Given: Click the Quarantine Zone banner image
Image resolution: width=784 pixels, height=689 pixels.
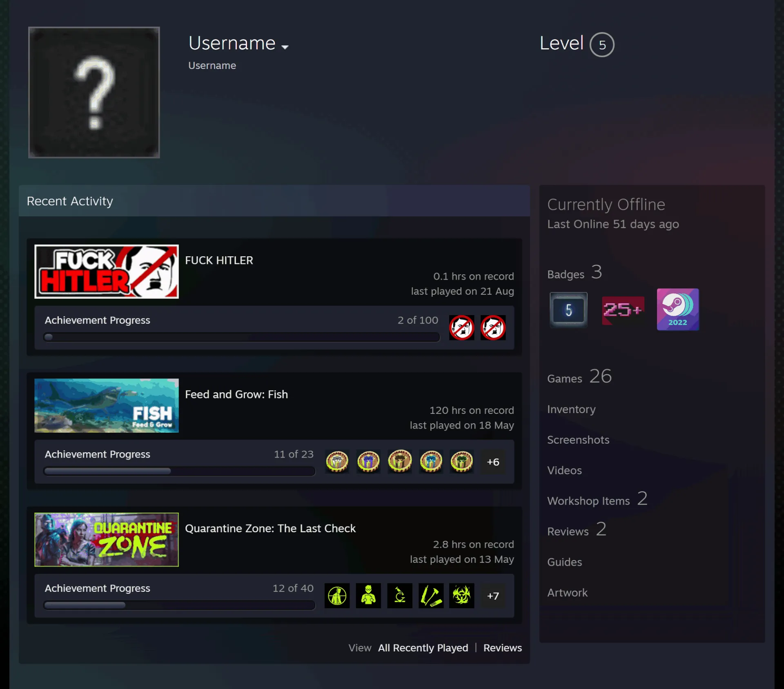Looking at the screenshot, I should point(107,539).
